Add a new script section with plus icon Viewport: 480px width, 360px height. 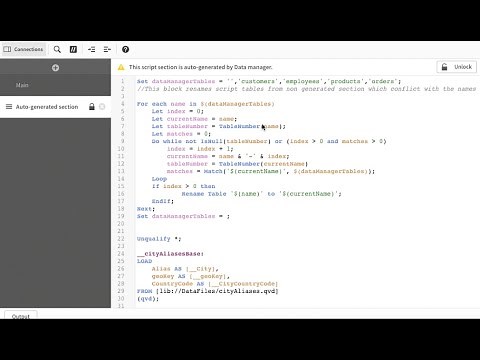coord(55,68)
